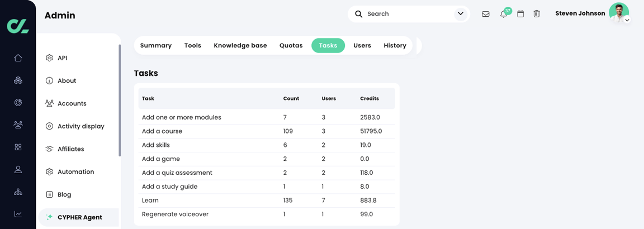Select CYPHER Agent in sidebar
This screenshot has height=229, width=644.
point(79,217)
